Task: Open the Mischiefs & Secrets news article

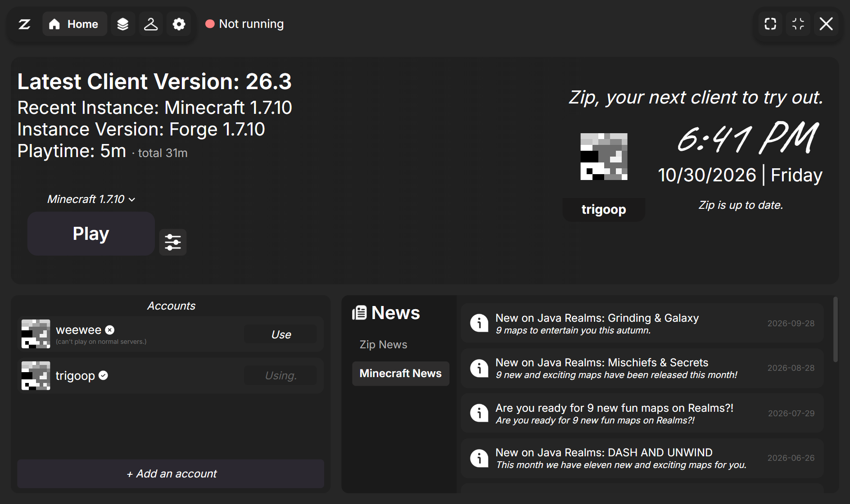Action: pos(642,368)
